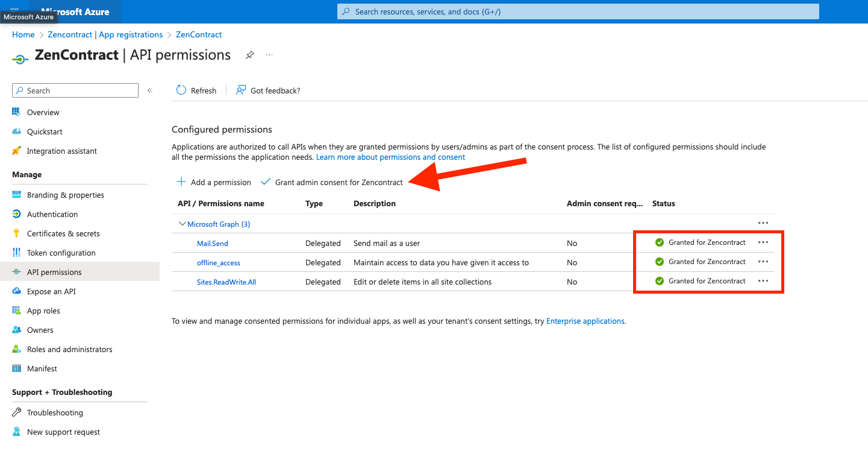868x454 pixels.
Task: Open Learn more about permissions and consent
Action: point(390,157)
